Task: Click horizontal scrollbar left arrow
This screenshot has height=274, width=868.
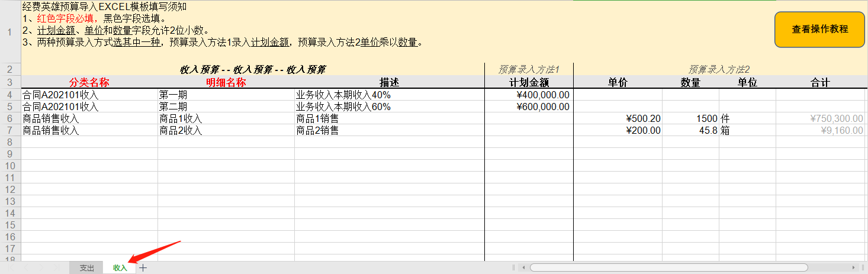Action: (x=523, y=268)
